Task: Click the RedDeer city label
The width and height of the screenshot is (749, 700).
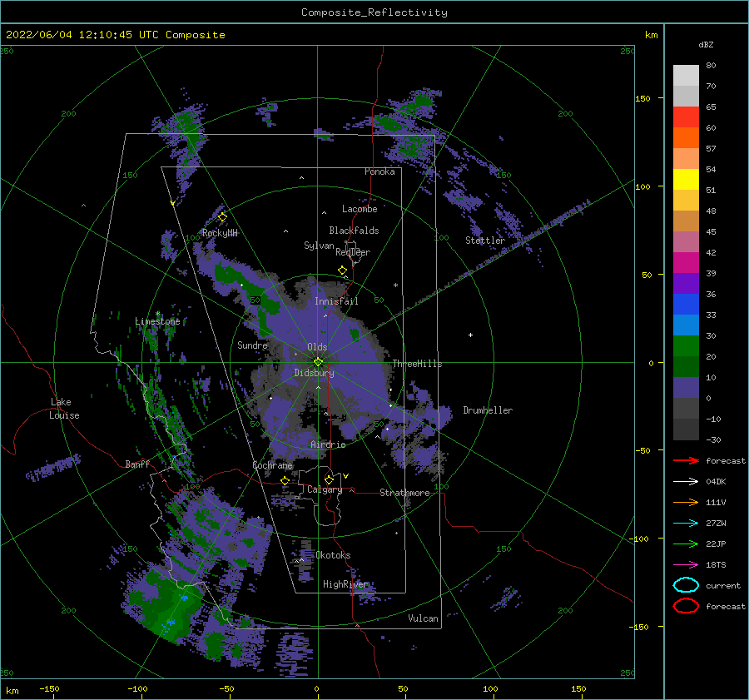Action: coord(353,252)
